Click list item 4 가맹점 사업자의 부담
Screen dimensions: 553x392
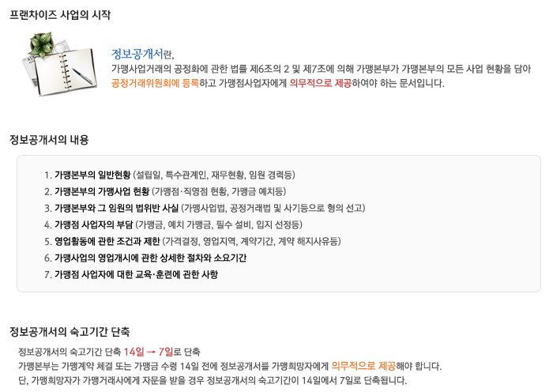(x=173, y=224)
